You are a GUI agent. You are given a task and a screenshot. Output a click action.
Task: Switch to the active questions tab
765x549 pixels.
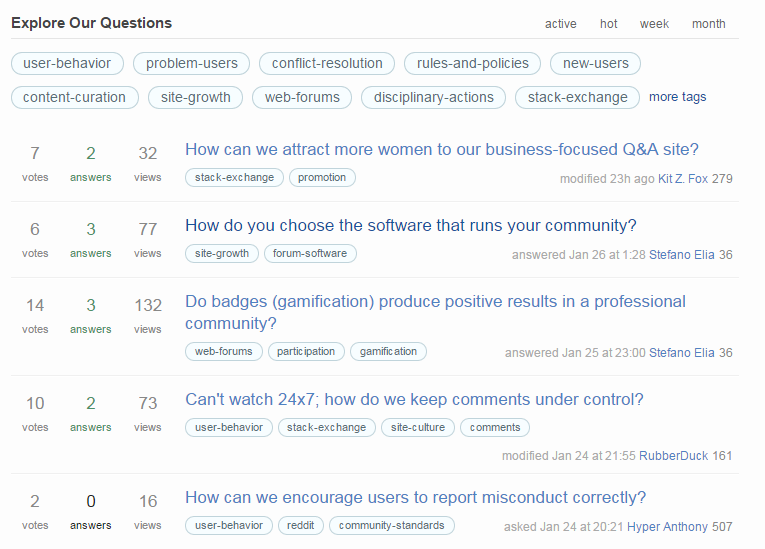560,24
